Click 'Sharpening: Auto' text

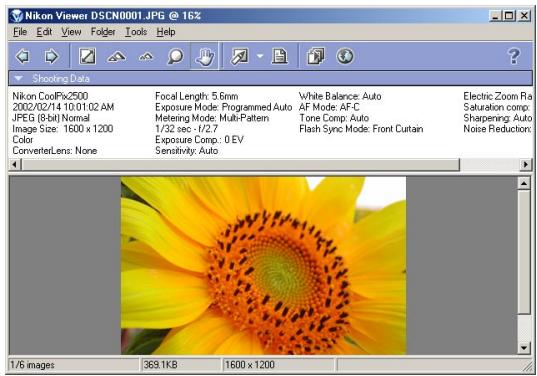[498, 118]
